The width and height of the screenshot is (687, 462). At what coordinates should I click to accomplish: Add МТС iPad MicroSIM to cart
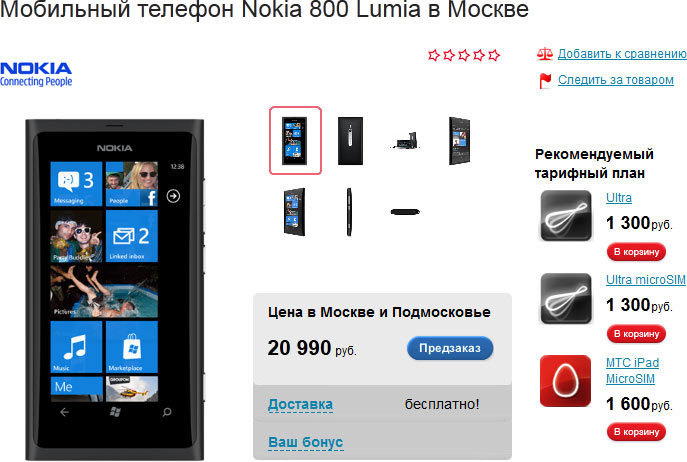point(636,432)
